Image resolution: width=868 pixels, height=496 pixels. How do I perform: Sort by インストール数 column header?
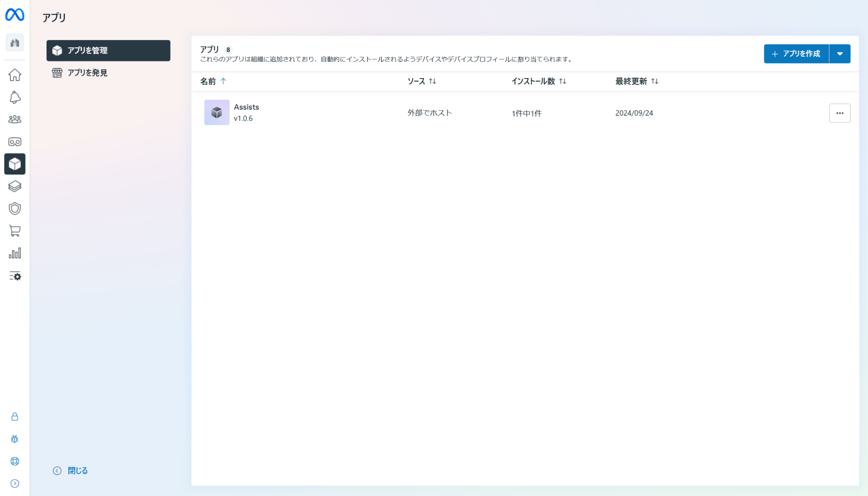(x=539, y=81)
